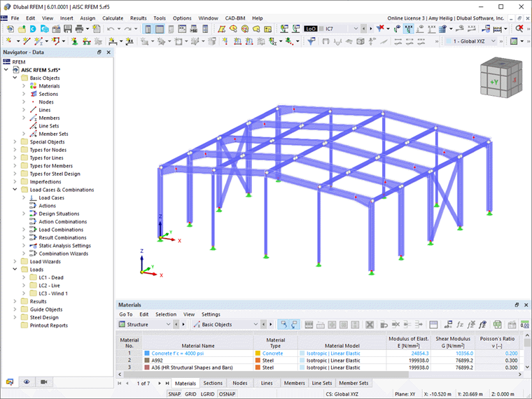This screenshot has width=532, height=399.
Task: Toggle SNAP in the status bar
Action: (x=174, y=394)
